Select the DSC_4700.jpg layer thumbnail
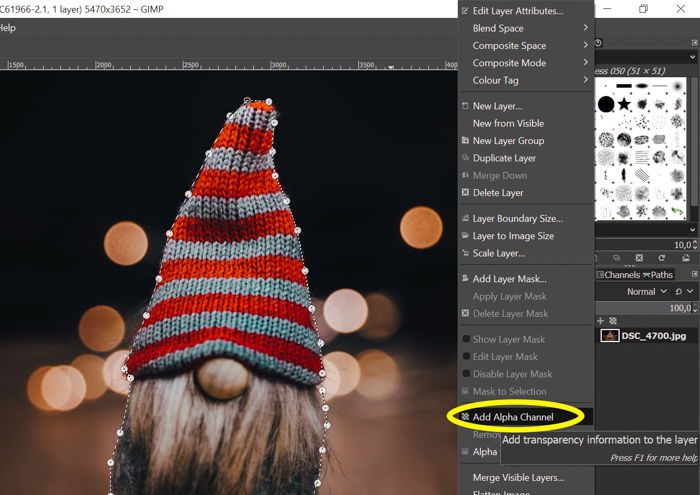This screenshot has width=700, height=495. tap(609, 336)
